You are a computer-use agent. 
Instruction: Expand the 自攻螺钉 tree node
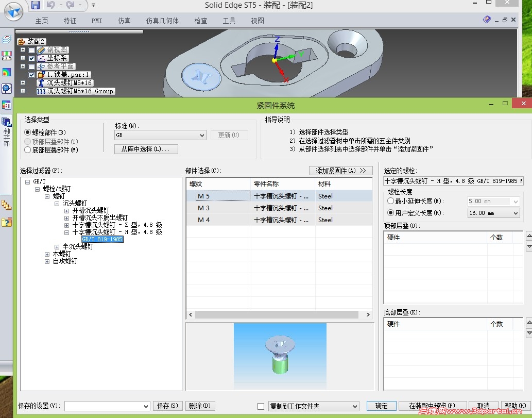pyautogui.click(x=47, y=261)
